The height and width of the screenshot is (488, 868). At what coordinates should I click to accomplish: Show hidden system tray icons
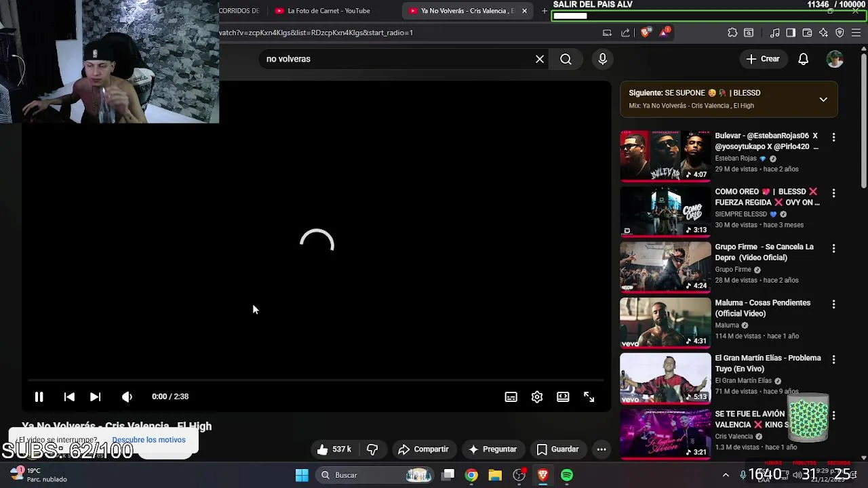click(726, 475)
